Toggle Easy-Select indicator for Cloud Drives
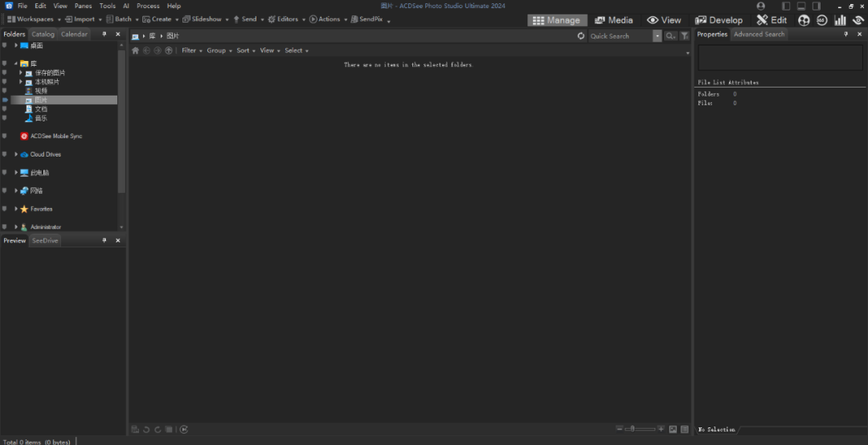 tap(5, 154)
